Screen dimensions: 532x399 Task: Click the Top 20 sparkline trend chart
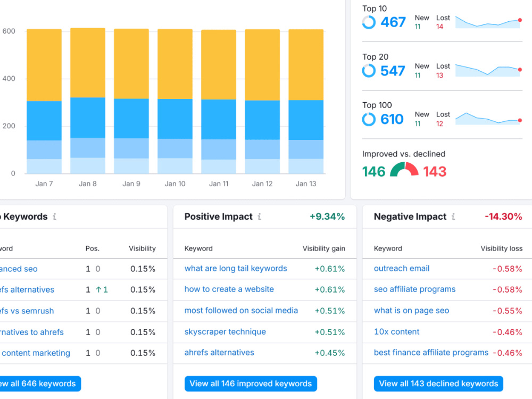pyautogui.click(x=488, y=70)
